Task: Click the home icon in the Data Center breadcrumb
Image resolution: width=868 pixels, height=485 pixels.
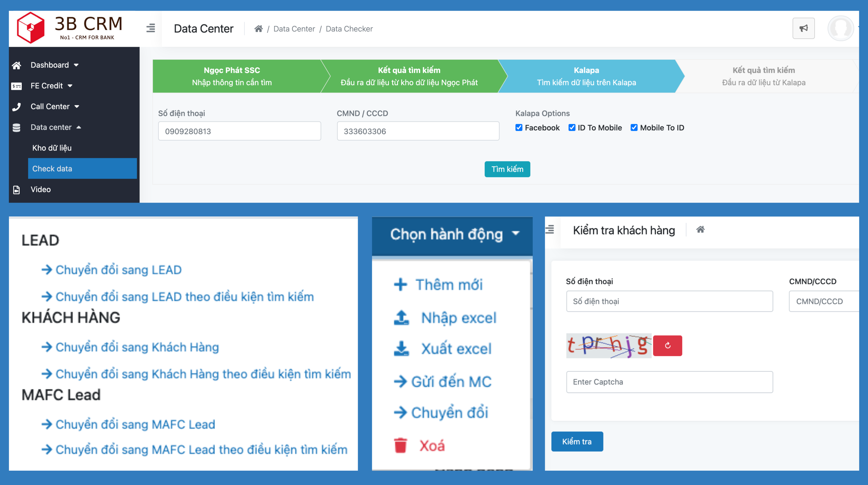Action: [x=258, y=29]
